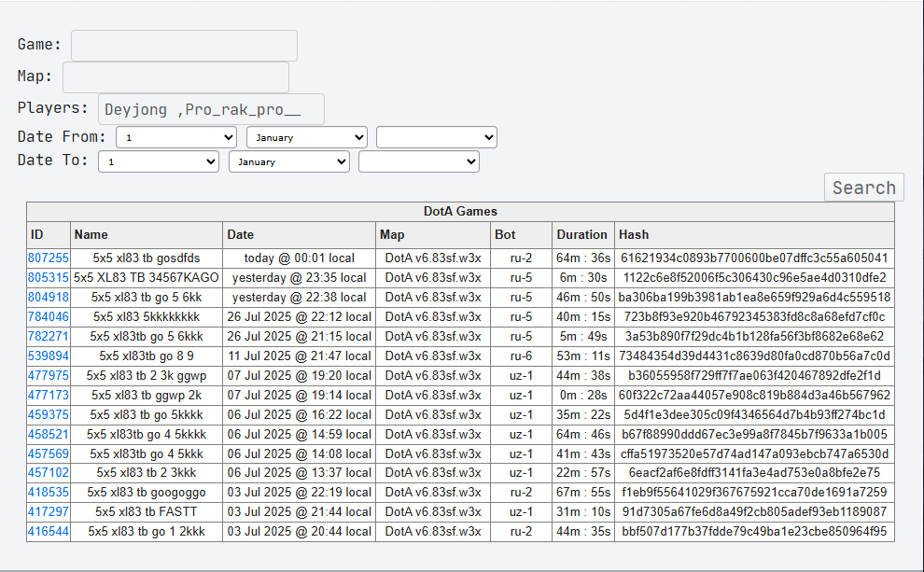Open the Date To year dropdown
Screen dimensions: 924x572
(419, 161)
